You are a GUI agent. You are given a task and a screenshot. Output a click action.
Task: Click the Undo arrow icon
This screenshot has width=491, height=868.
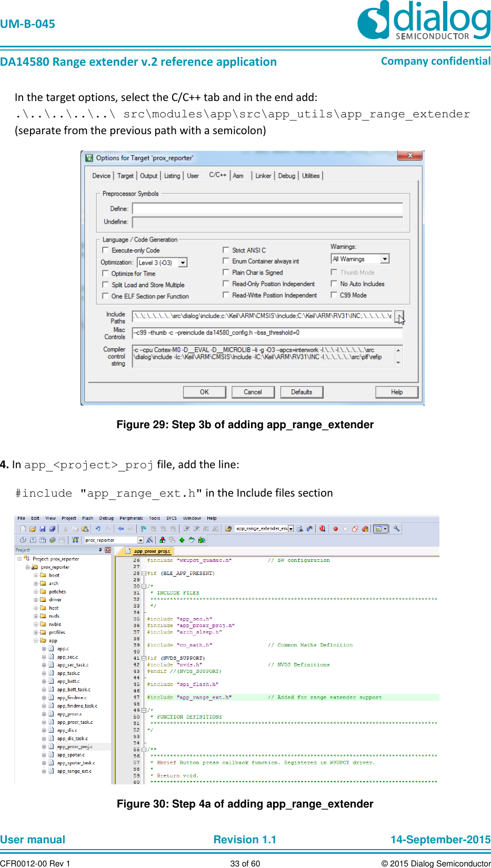click(98, 529)
